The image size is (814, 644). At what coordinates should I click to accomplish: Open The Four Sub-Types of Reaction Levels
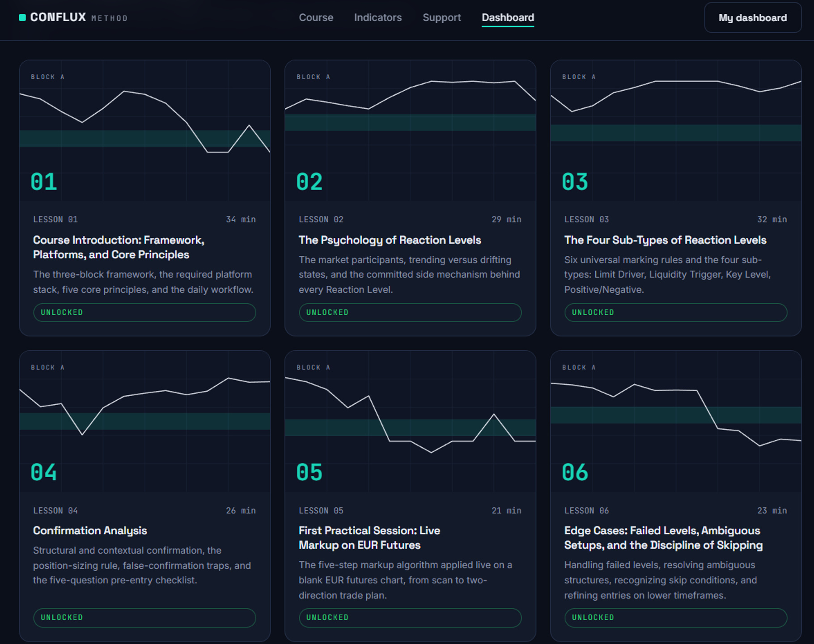click(x=665, y=240)
